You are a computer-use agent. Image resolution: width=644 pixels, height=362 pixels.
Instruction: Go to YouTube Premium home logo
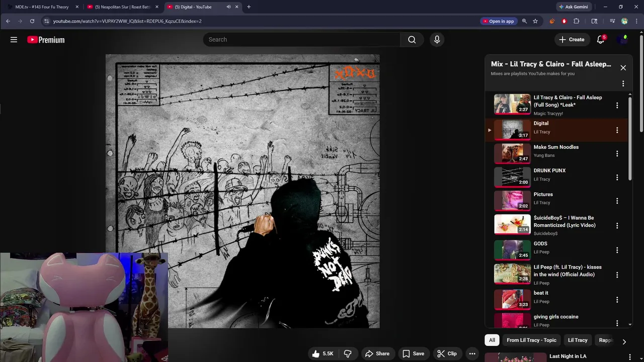[x=46, y=40]
